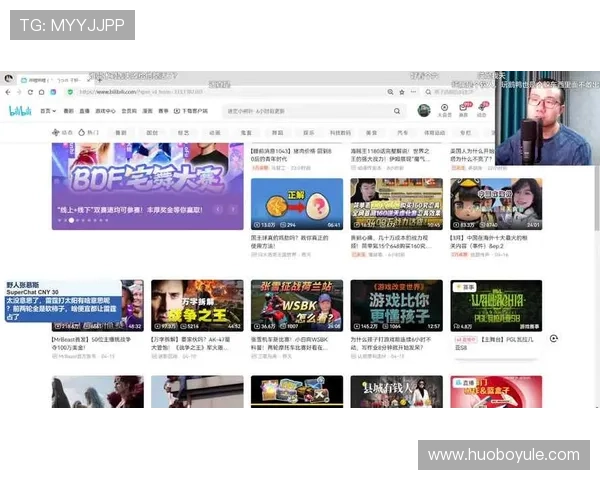Image resolution: width=600 pixels, height=480 pixels.
Task: Click the SuperChat CNY 30 message
Action: pos(63,301)
